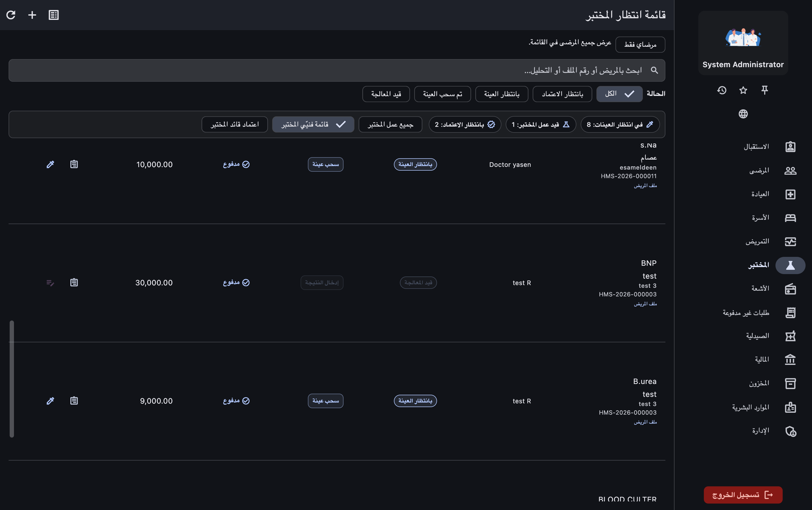The height and width of the screenshot is (510, 812).
Task: Click the بانتظار الاعتماد: 2 counter chip
Action: [x=465, y=124]
